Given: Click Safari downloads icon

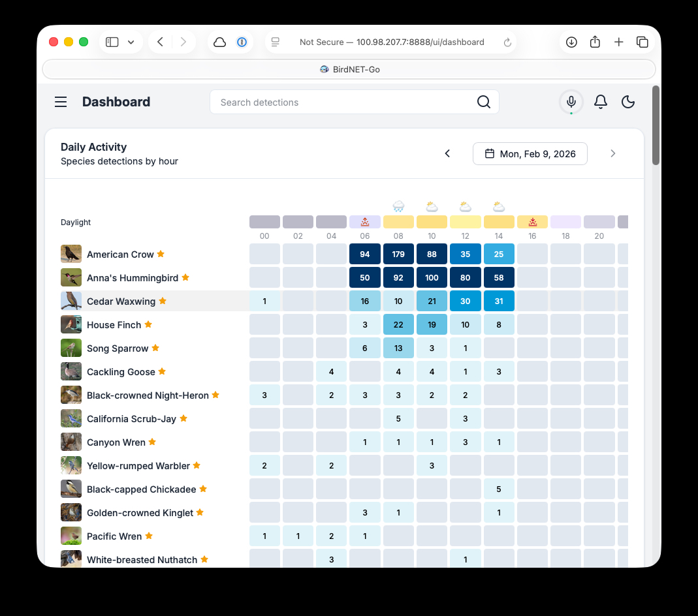Looking at the screenshot, I should [571, 42].
